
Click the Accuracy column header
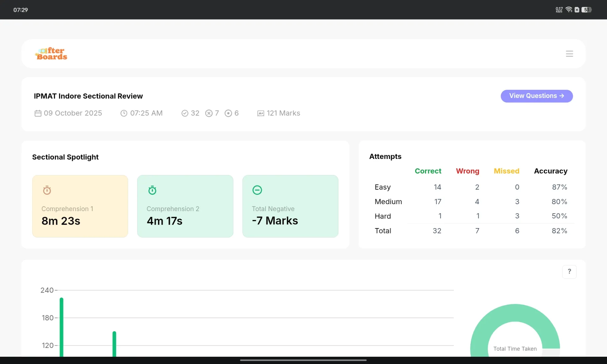[551, 171]
